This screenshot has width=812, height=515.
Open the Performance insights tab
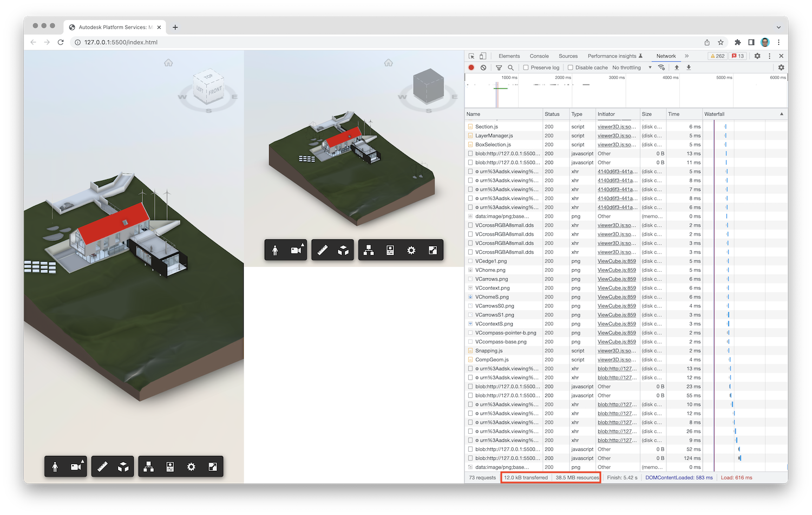coord(612,56)
